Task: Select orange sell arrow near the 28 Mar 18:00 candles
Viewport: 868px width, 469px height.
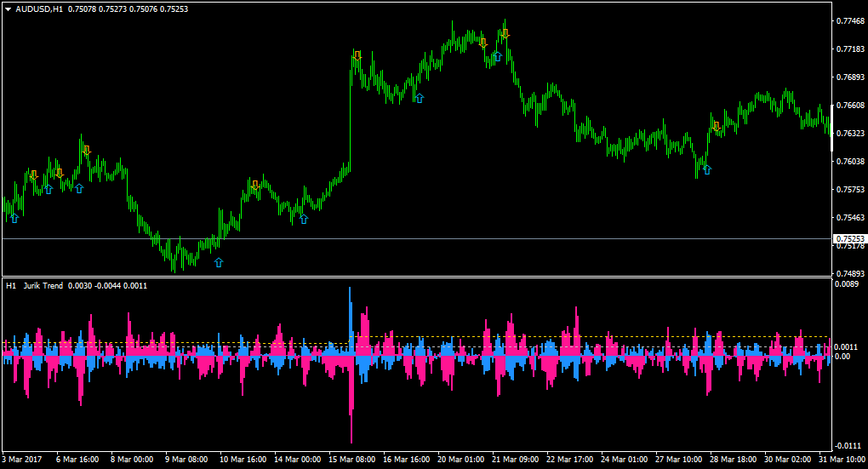Action: click(717, 126)
